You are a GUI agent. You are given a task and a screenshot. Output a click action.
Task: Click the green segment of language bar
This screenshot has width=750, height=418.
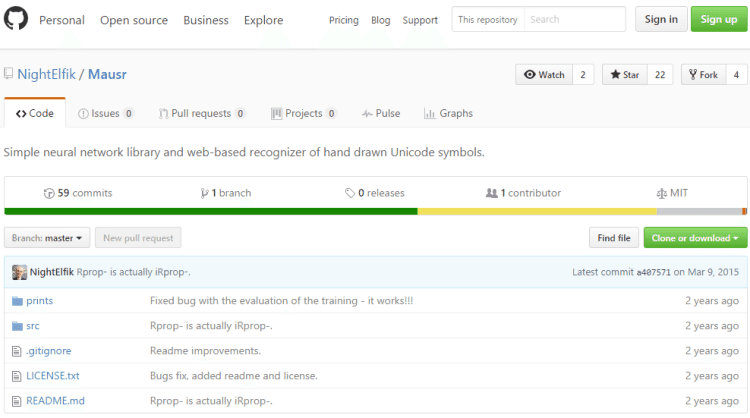pyautogui.click(x=211, y=211)
